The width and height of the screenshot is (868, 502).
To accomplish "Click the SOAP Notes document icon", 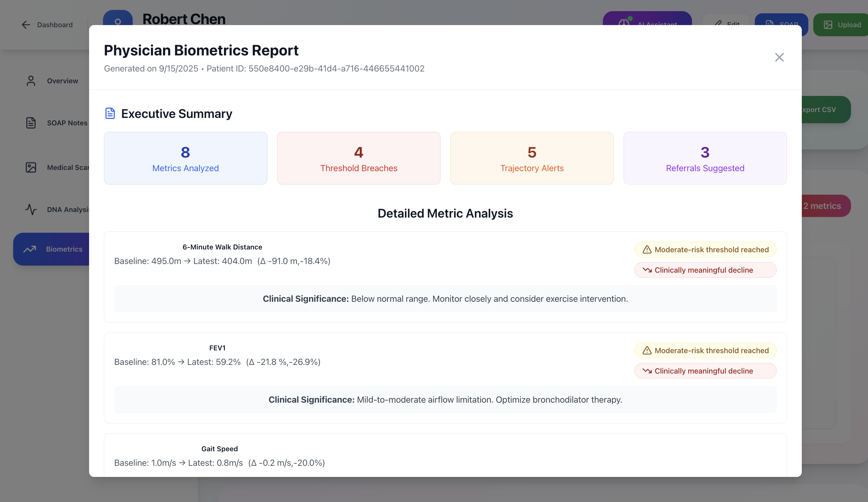I will [31, 123].
